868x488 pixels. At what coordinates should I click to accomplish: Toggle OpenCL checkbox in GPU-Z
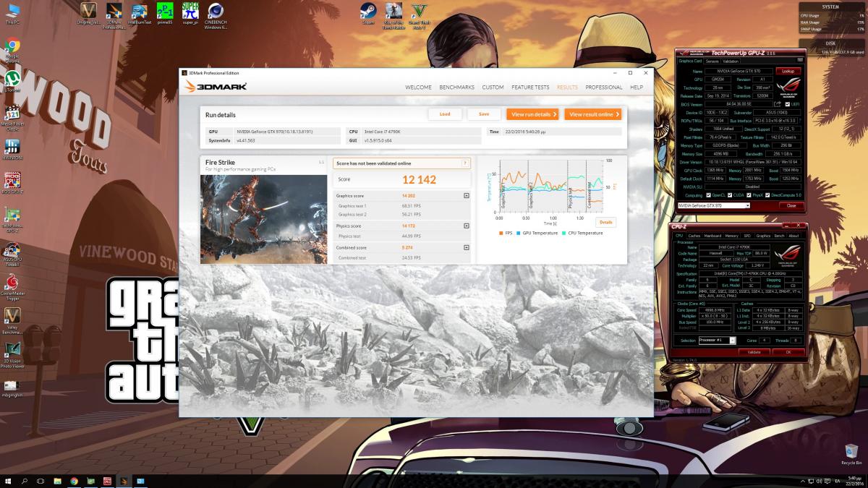[x=708, y=195]
